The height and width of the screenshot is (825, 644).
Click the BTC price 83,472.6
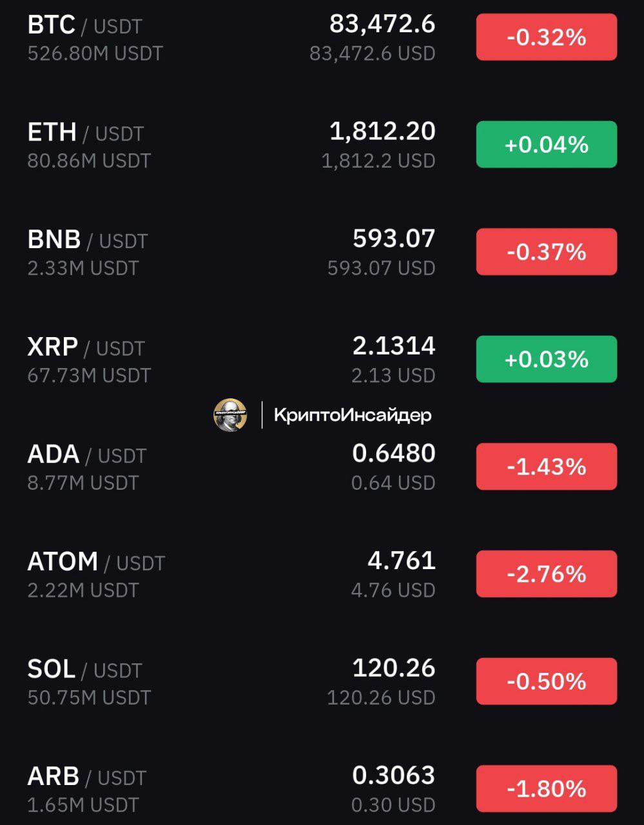point(382,24)
